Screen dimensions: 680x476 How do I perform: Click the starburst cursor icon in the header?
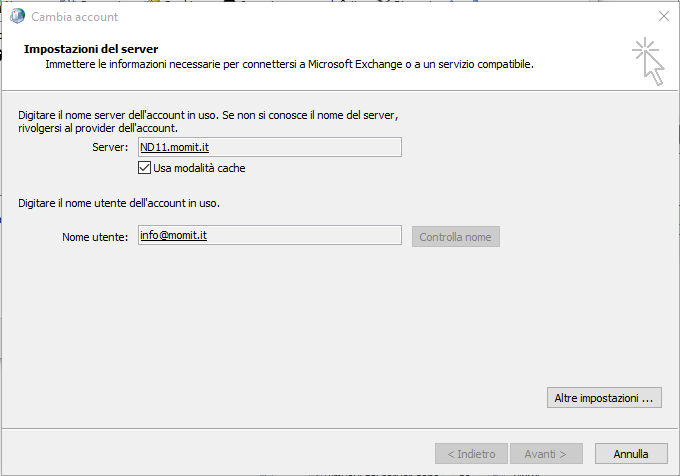pos(648,61)
